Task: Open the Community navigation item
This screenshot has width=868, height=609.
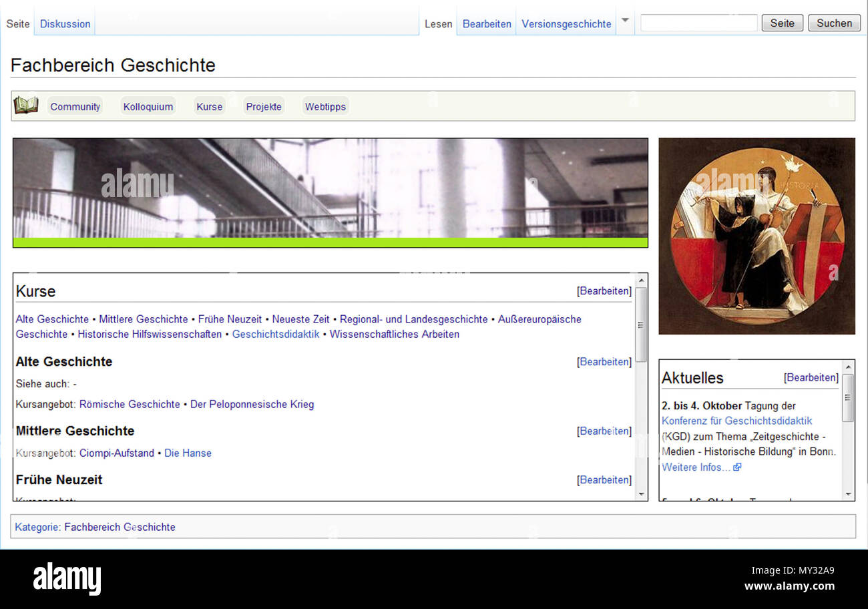Action: tap(75, 106)
